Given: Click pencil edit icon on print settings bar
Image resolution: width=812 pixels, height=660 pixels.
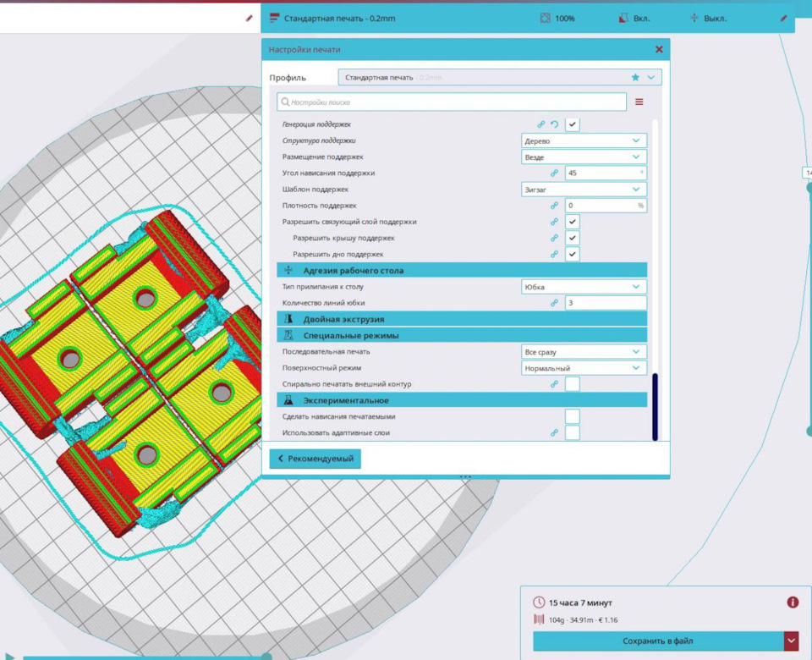Looking at the screenshot, I should [784, 18].
